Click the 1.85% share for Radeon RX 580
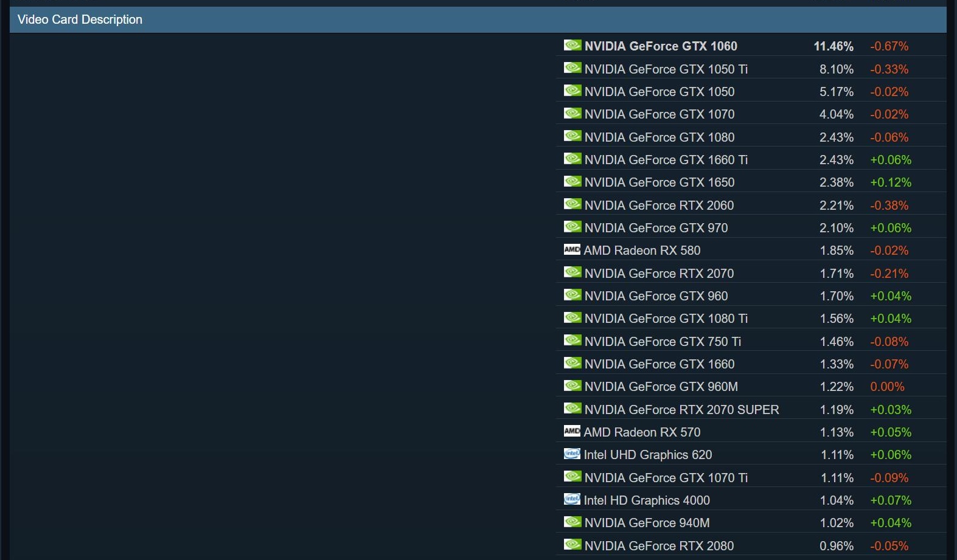This screenshot has width=957, height=560. tap(837, 251)
